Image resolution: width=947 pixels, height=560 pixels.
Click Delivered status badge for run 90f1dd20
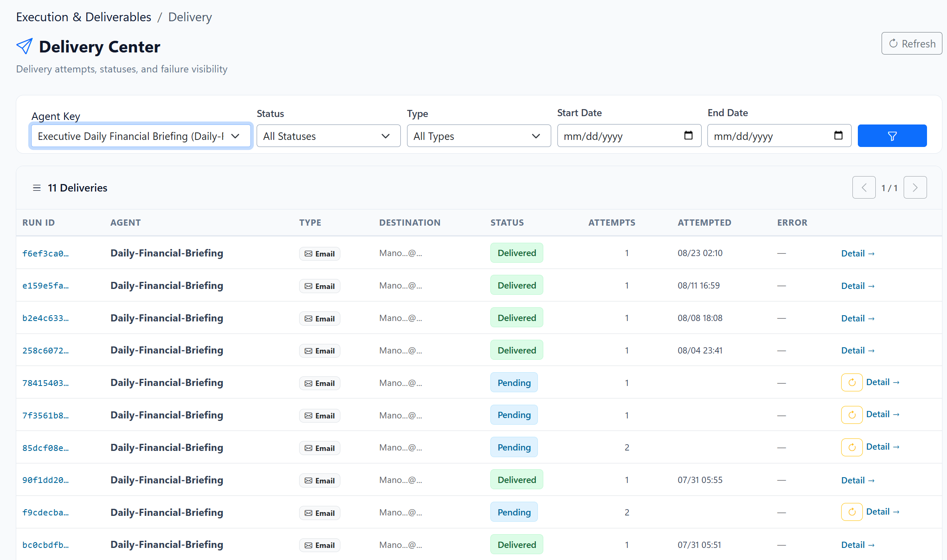point(517,480)
